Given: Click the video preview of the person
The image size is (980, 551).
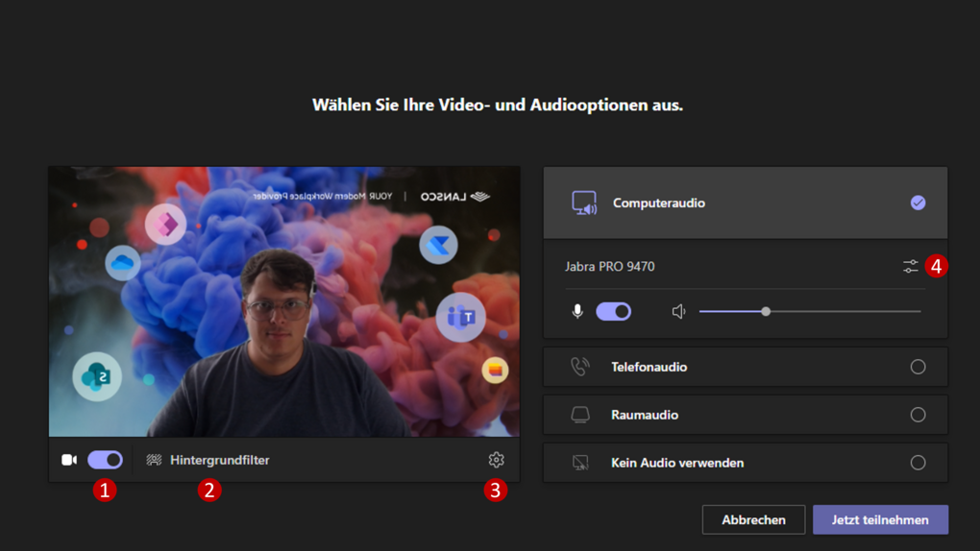Looking at the screenshot, I should point(284,301).
